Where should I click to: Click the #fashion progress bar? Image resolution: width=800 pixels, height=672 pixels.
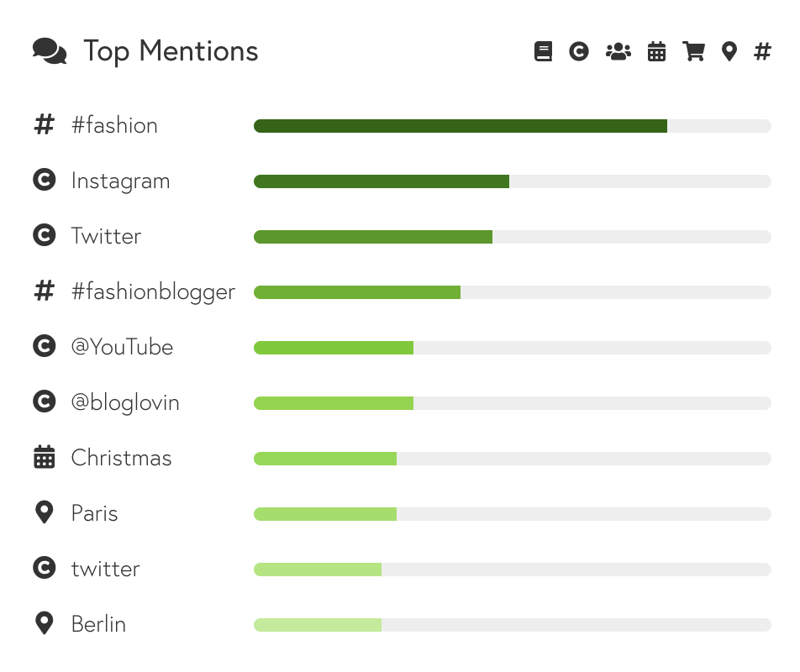tap(513, 126)
